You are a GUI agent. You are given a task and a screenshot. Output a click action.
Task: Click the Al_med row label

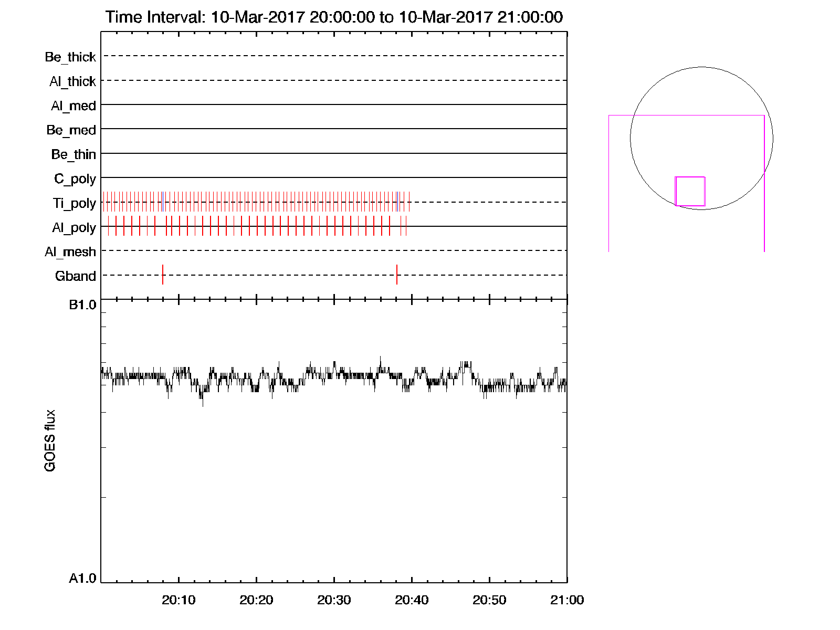click(73, 106)
